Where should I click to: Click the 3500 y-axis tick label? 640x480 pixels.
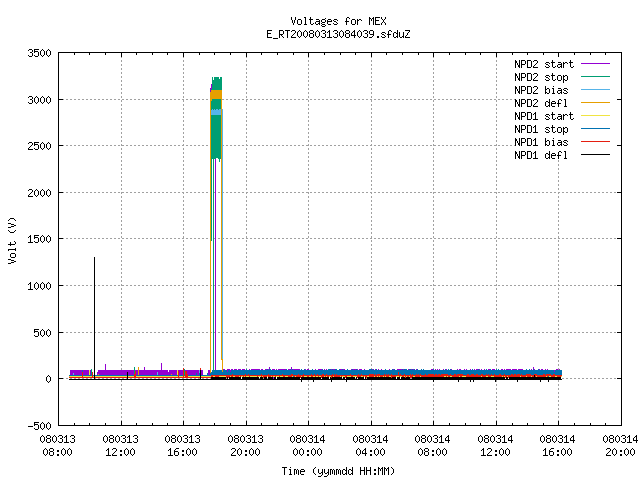click(x=40, y=53)
